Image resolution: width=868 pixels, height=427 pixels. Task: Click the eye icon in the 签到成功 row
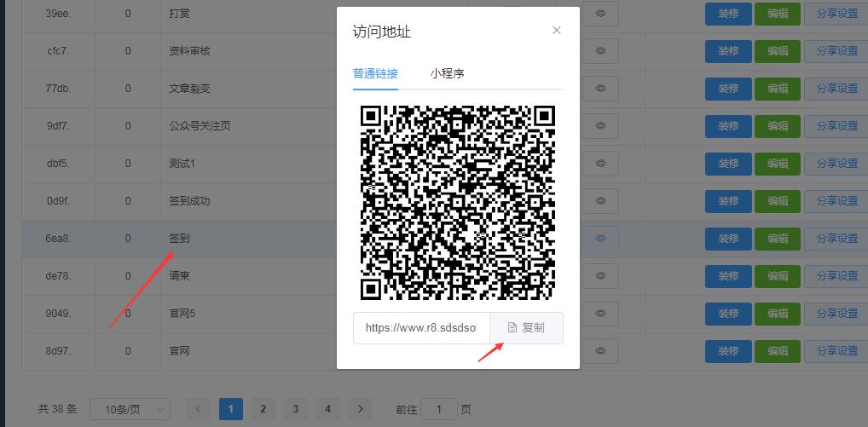(x=600, y=201)
